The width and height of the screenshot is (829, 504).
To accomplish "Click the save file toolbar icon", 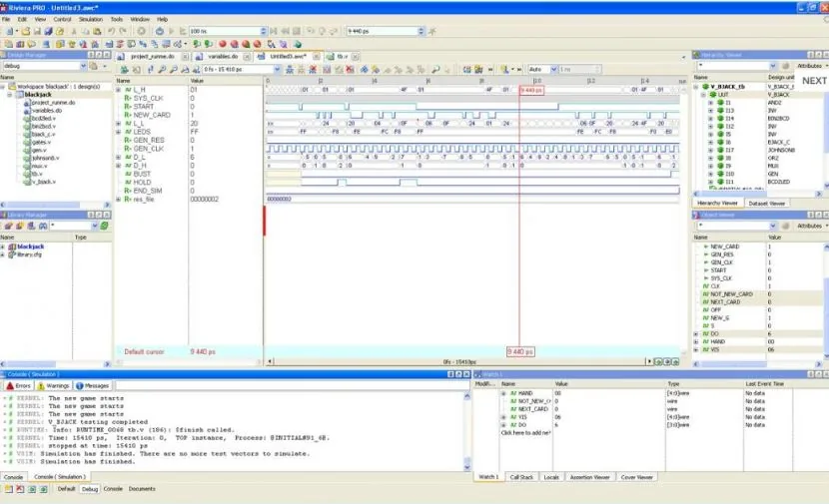I will click(37, 31).
